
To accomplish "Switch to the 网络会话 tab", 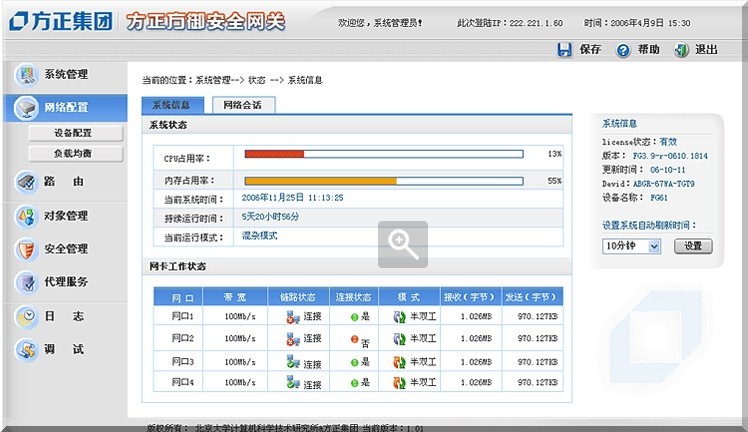I will (x=243, y=105).
